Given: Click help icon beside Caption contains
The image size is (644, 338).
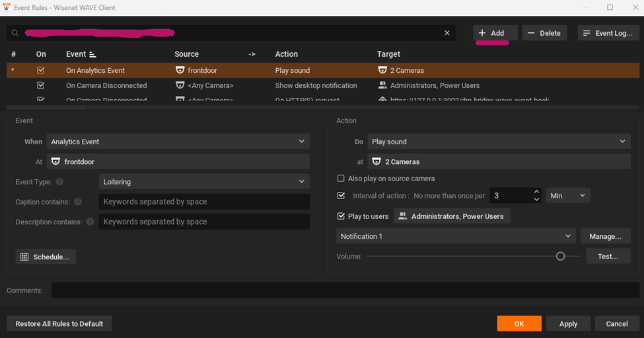Looking at the screenshot, I should click(x=78, y=202).
